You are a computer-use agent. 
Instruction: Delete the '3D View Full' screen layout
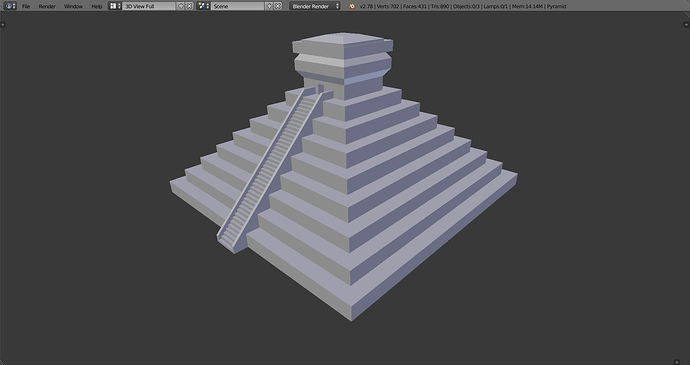(x=189, y=6)
